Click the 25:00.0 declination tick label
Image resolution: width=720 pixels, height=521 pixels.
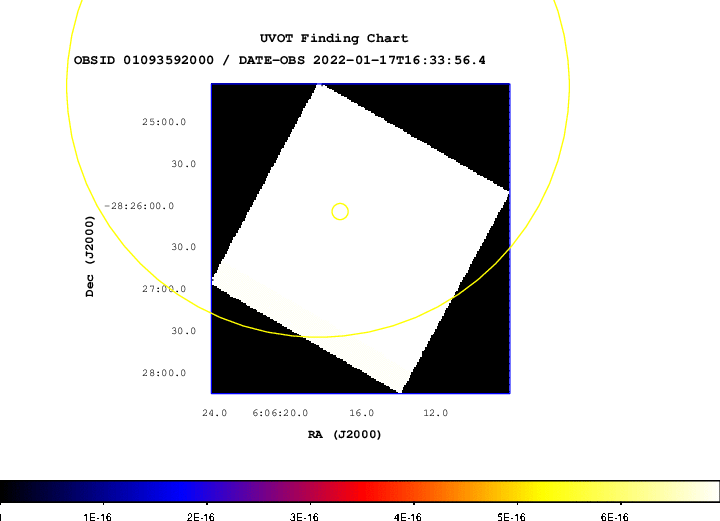164,122
